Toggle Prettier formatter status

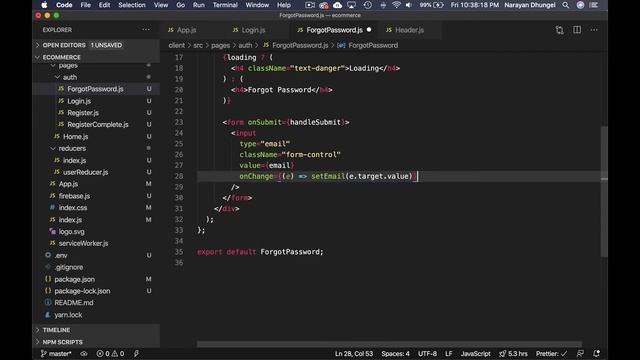click(x=551, y=353)
